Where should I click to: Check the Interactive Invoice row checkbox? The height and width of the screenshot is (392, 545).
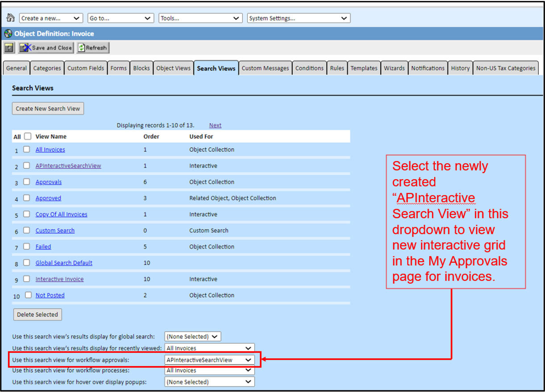27,279
